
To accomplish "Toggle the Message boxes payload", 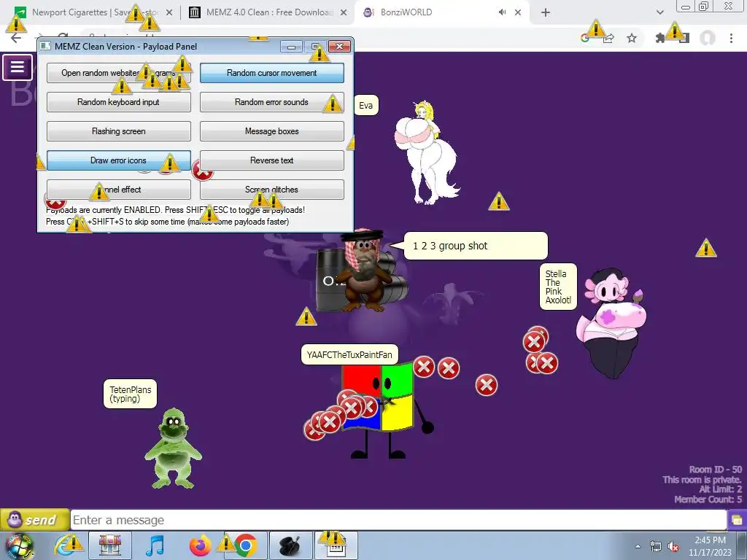I will [271, 131].
